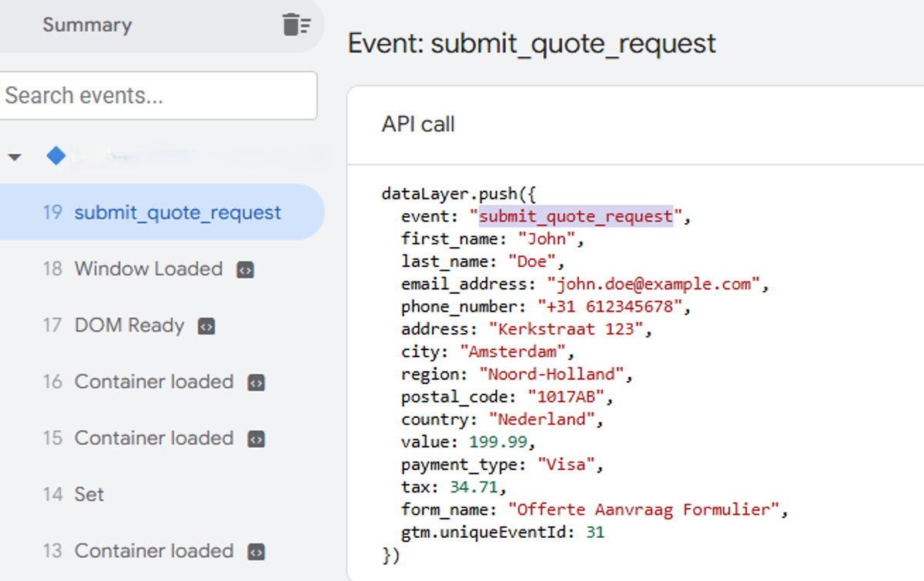Click code icon on event 15 row
The image size is (924, 581).
(256, 439)
